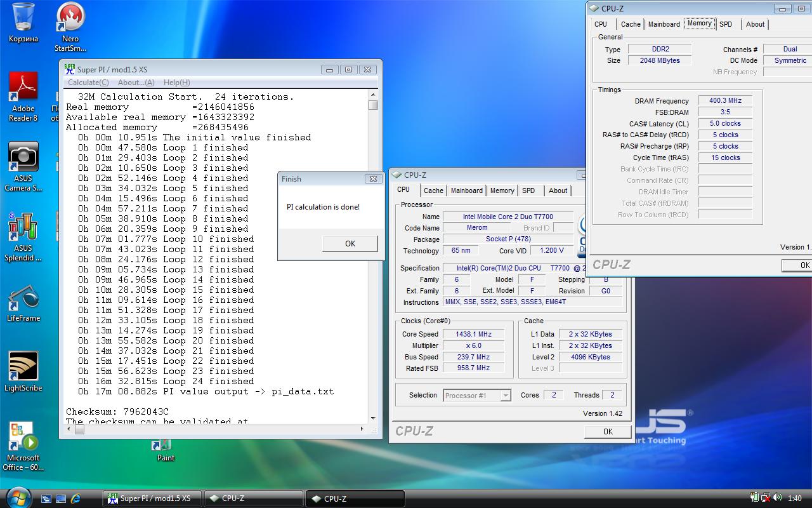The image size is (812, 508).
Task: Select About tab in CPU-Z memory window
Action: 755,24
